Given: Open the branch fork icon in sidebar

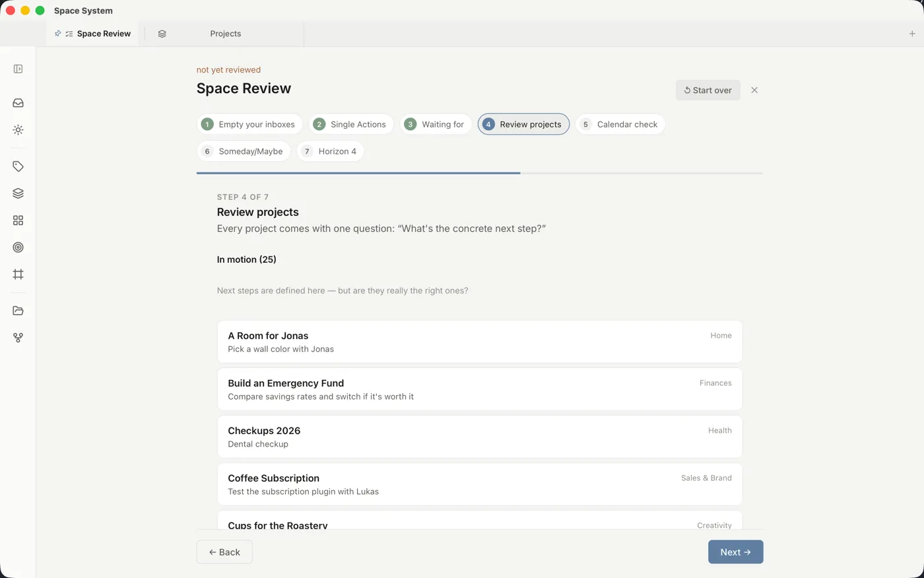Looking at the screenshot, I should 18,338.
